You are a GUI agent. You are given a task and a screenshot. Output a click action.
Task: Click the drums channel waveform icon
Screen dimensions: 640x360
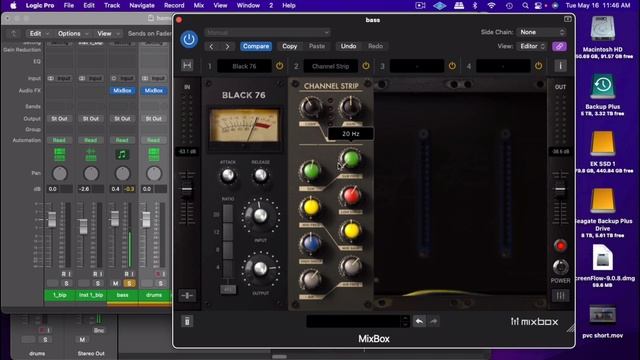(x=154, y=154)
